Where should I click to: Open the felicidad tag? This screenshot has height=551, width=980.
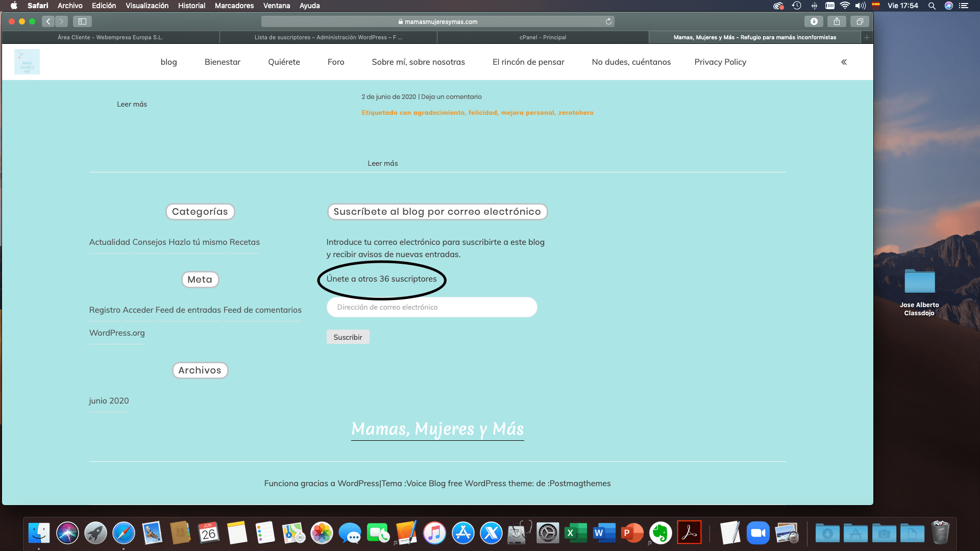(x=483, y=113)
